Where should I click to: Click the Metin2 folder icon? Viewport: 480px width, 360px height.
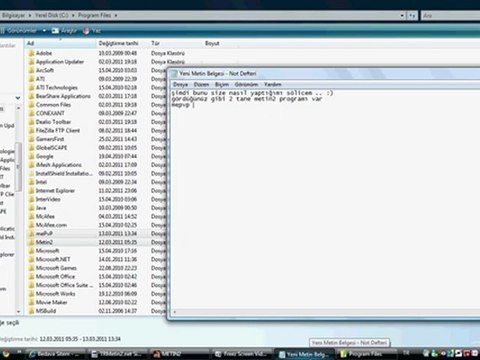[x=31, y=242]
